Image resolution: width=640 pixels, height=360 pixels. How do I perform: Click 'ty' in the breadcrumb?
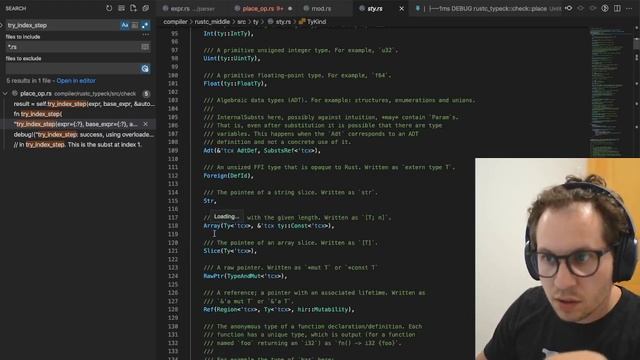point(256,22)
